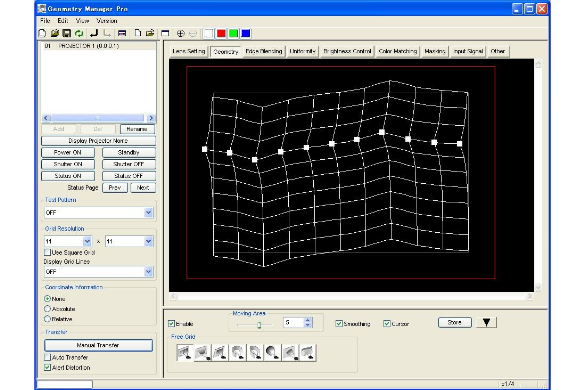Enable the Auto Transfer checkbox
Image resolution: width=584 pixels, height=390 pixels.
tap(47, 357)
